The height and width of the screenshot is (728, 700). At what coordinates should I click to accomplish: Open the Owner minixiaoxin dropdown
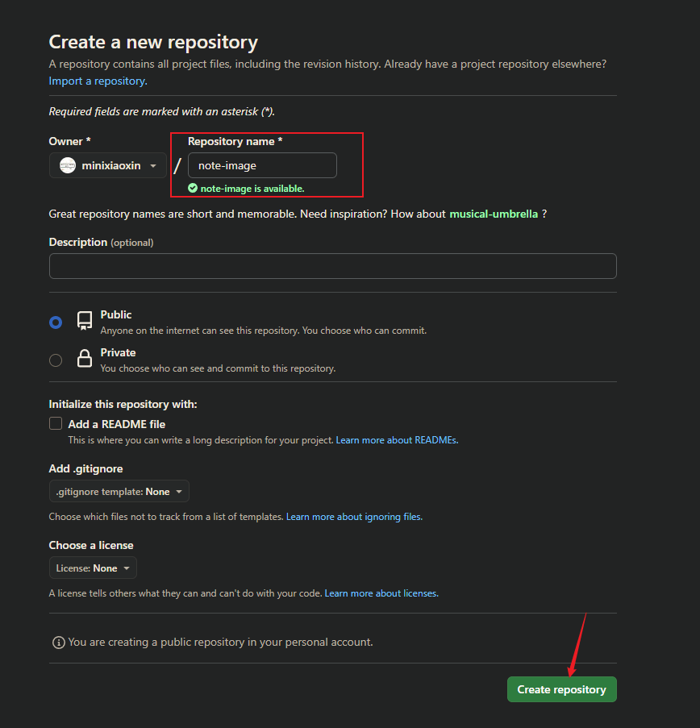point(108,165)
